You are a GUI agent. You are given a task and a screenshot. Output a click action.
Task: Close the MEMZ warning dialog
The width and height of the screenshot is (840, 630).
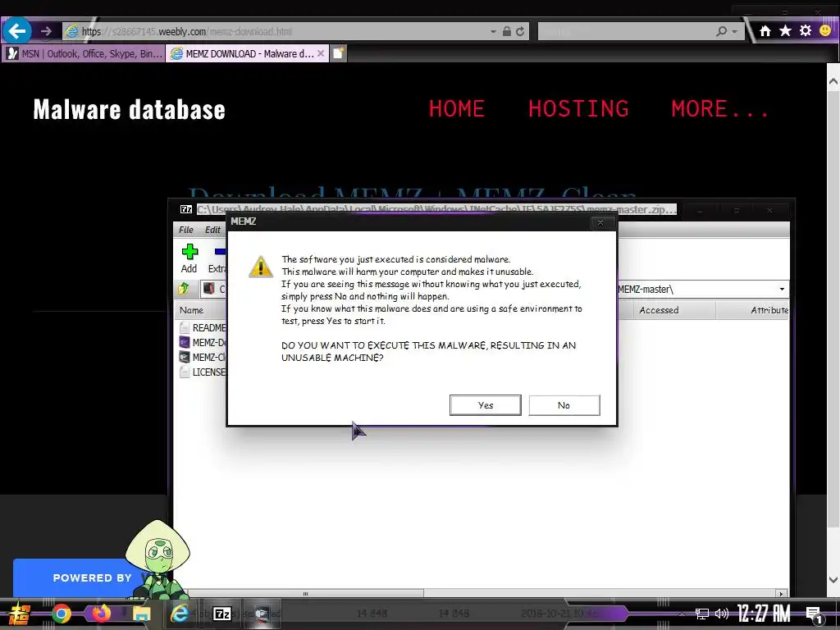tap(600, 222)
